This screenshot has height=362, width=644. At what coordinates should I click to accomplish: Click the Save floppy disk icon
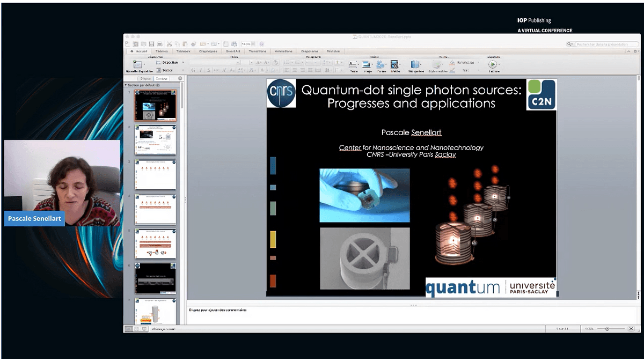click(x=152, y=44)
